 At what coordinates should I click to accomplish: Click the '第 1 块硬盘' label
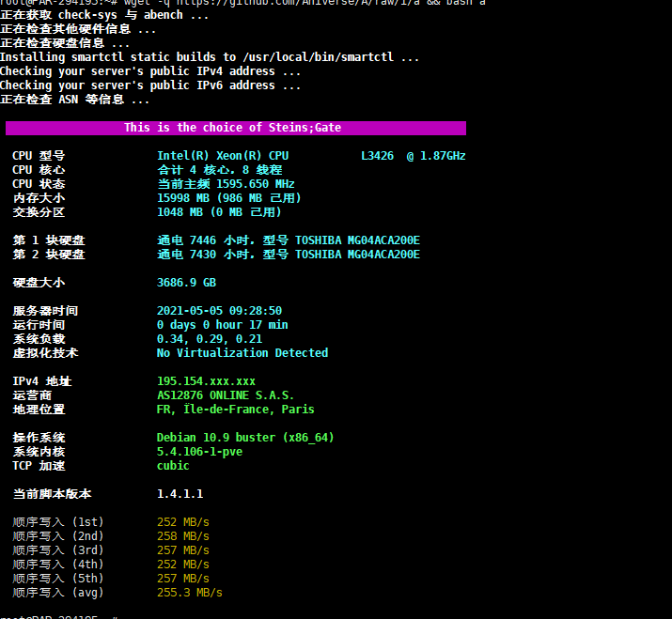point(49,240)
